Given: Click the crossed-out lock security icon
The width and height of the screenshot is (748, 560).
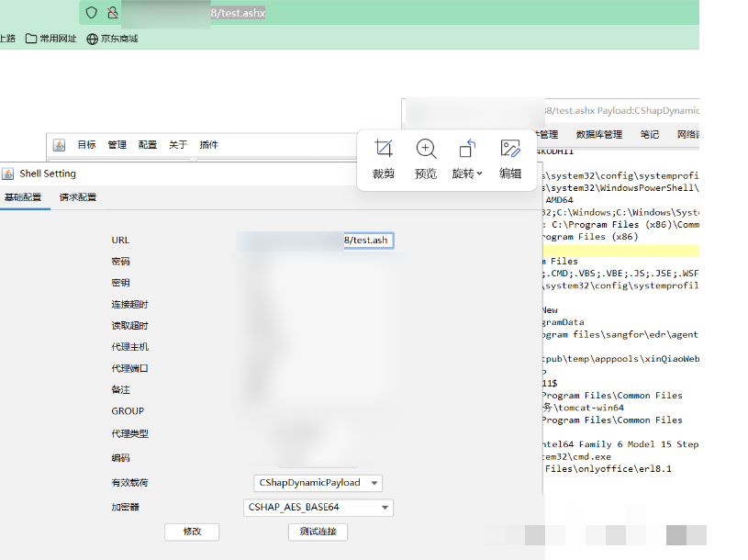Looking at the screenshot, I should click(113, 13).
